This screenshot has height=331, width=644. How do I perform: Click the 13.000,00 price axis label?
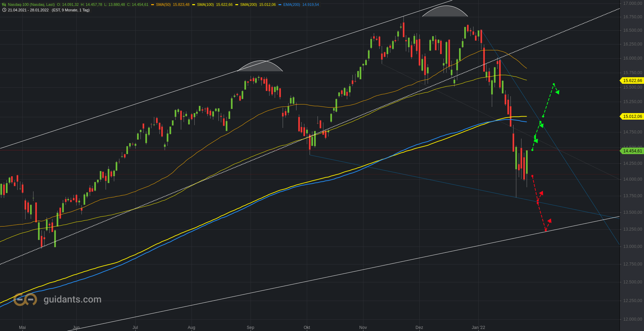[633, 247]
